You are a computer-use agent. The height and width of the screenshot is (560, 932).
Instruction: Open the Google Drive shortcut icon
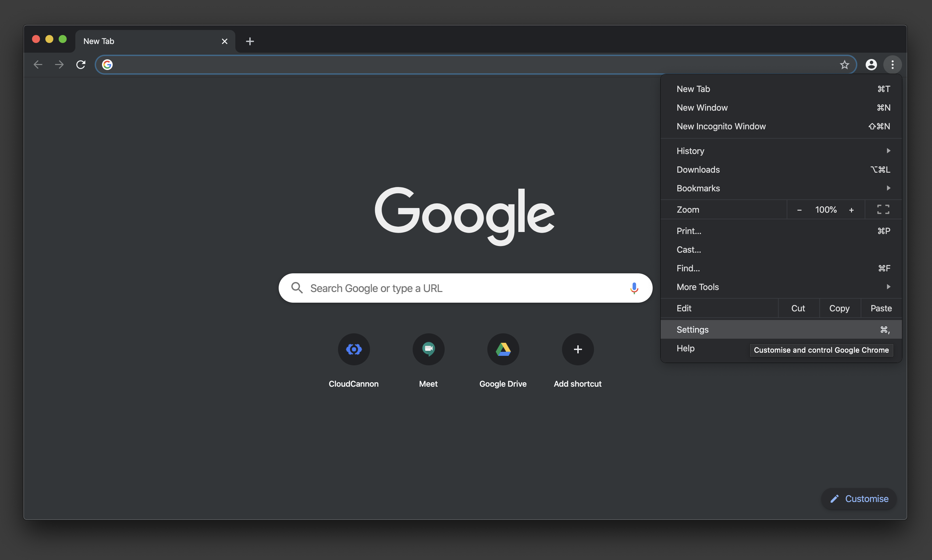click(503, 349)
